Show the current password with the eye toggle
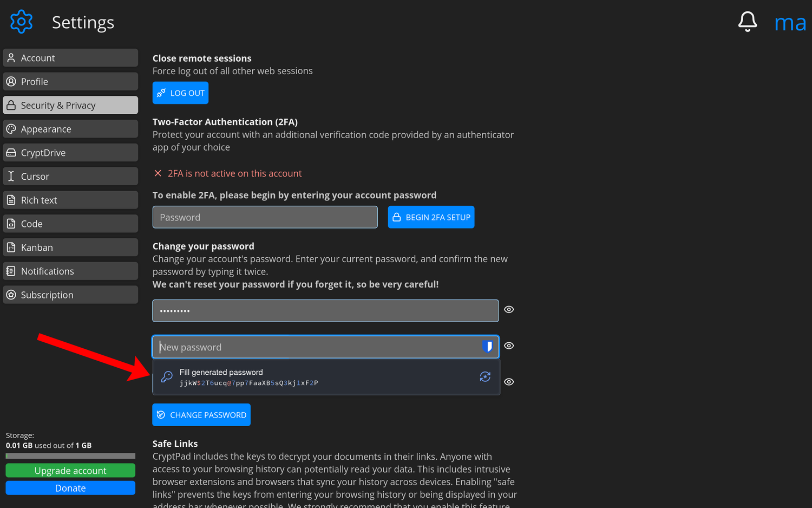Screen dimensions: 812x508 click(509, 309)
